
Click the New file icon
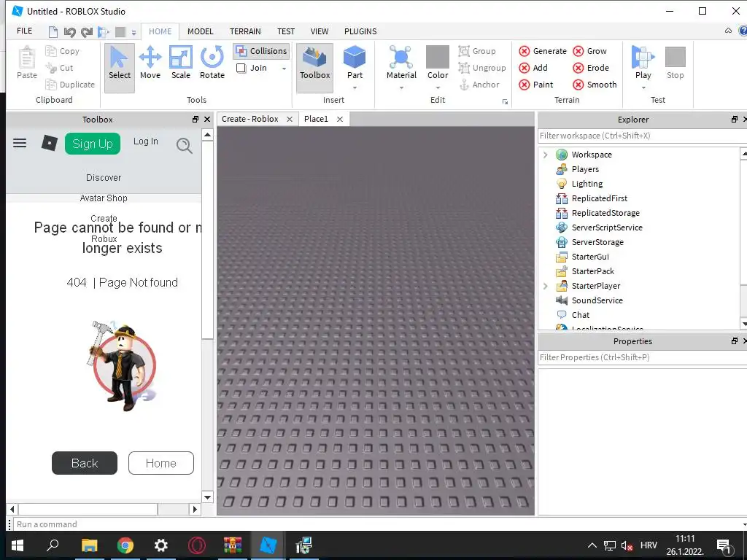click(53, 32)
